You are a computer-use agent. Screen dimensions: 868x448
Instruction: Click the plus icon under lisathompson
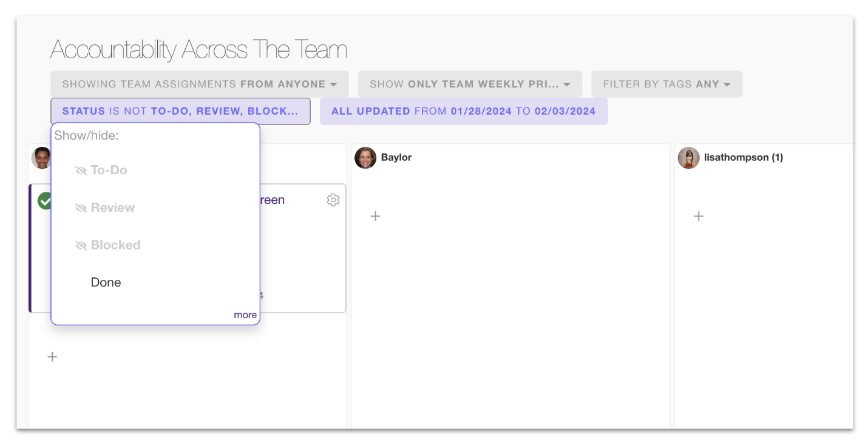[699, 216]
